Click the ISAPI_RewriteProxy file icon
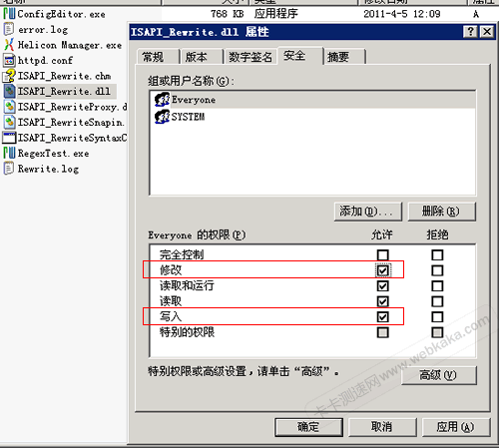Screen dimensions: 499x448 point(9,107)
